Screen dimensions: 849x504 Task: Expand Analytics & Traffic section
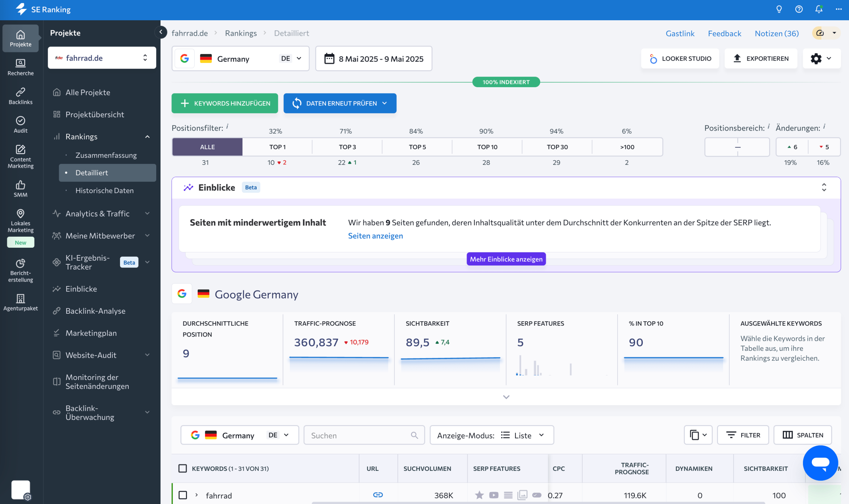point(147,213)
